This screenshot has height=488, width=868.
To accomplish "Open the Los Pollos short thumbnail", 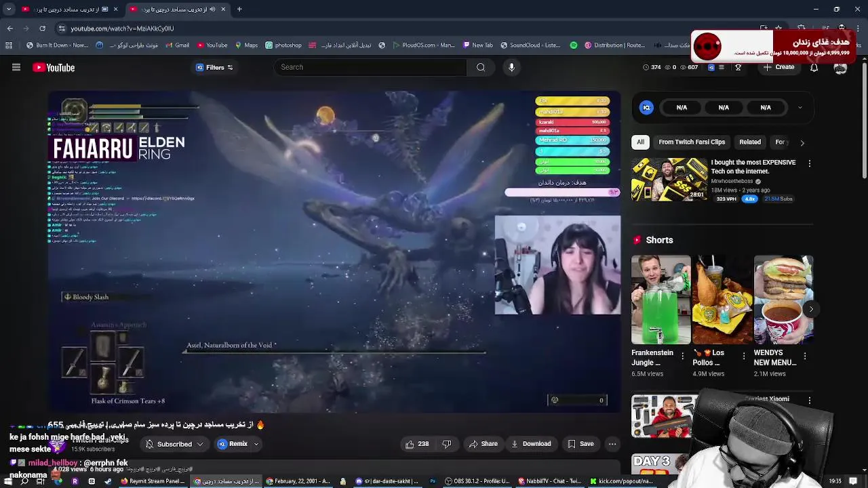I will click(x=722, y=300).
